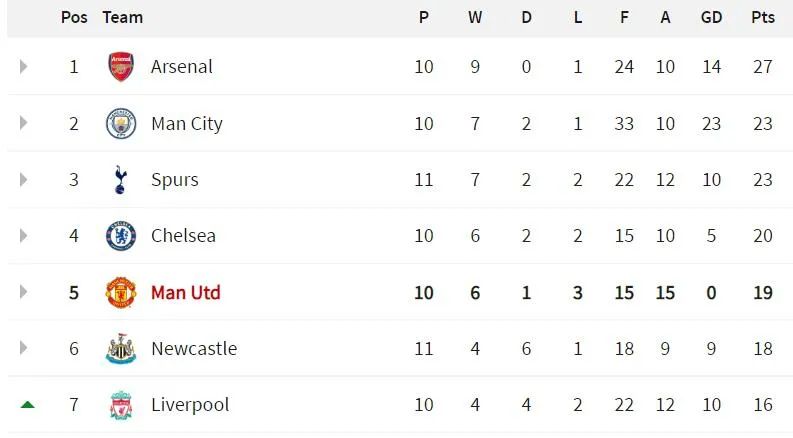Expand the Newcastle row arrow

[x=23, y=348]
